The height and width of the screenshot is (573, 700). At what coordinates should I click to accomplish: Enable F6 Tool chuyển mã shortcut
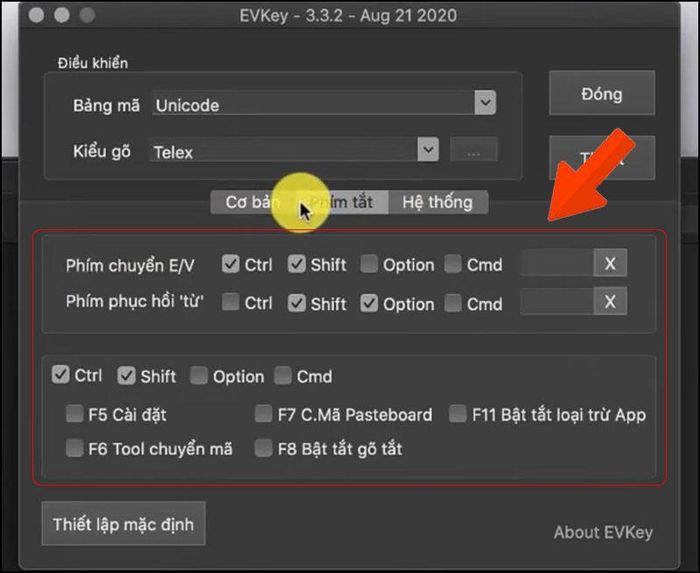pos(75,448)
